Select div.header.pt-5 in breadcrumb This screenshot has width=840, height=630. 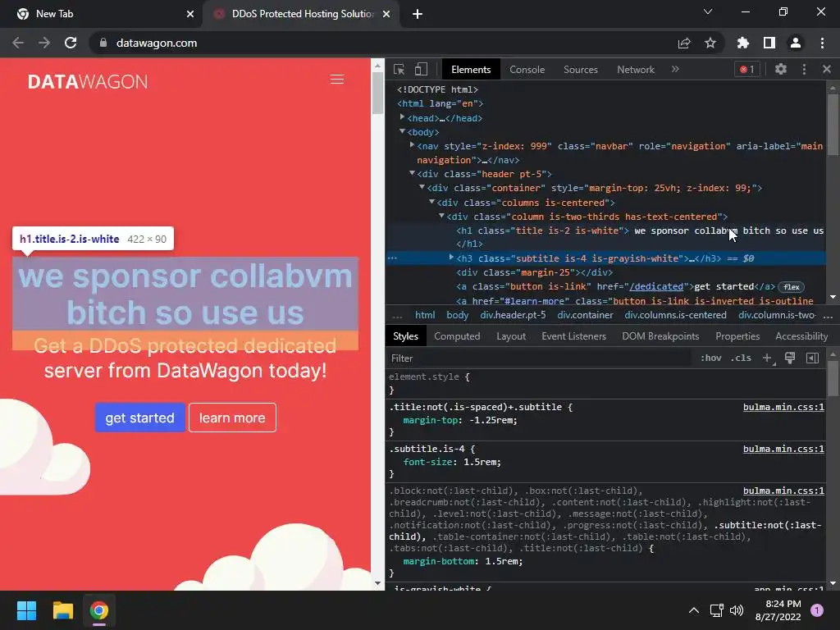point(513,315)
